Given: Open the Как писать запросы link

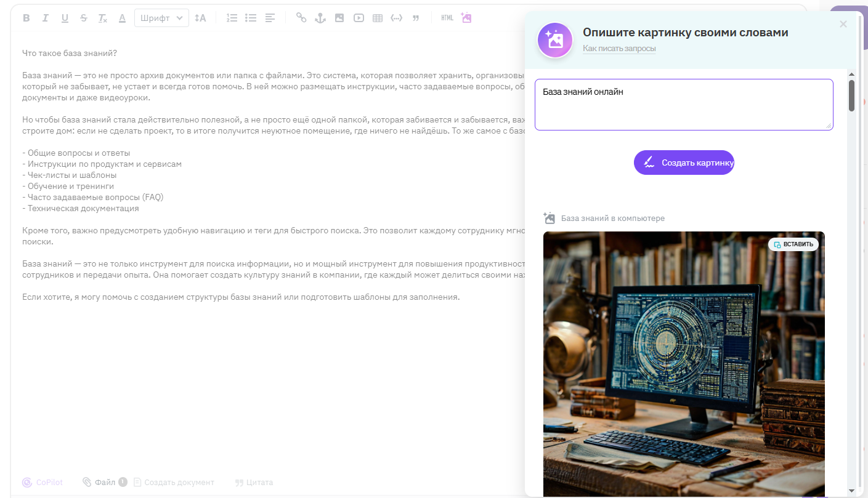Looking at the screenshot, I should click(619, 49).
